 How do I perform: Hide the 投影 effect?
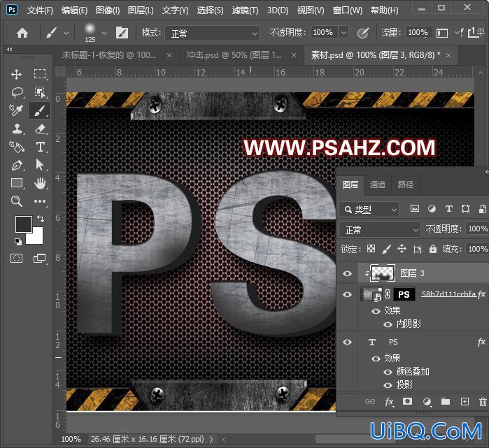click(x=388, y=385)
